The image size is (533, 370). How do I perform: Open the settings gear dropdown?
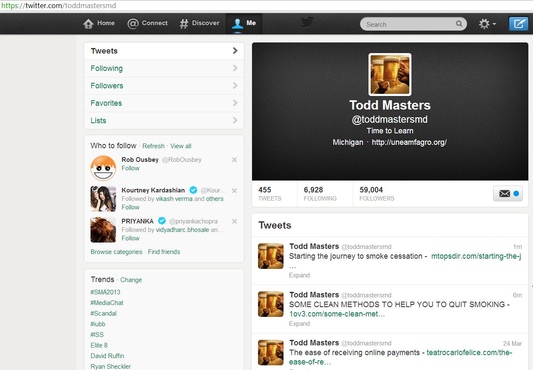click(487, 24)
